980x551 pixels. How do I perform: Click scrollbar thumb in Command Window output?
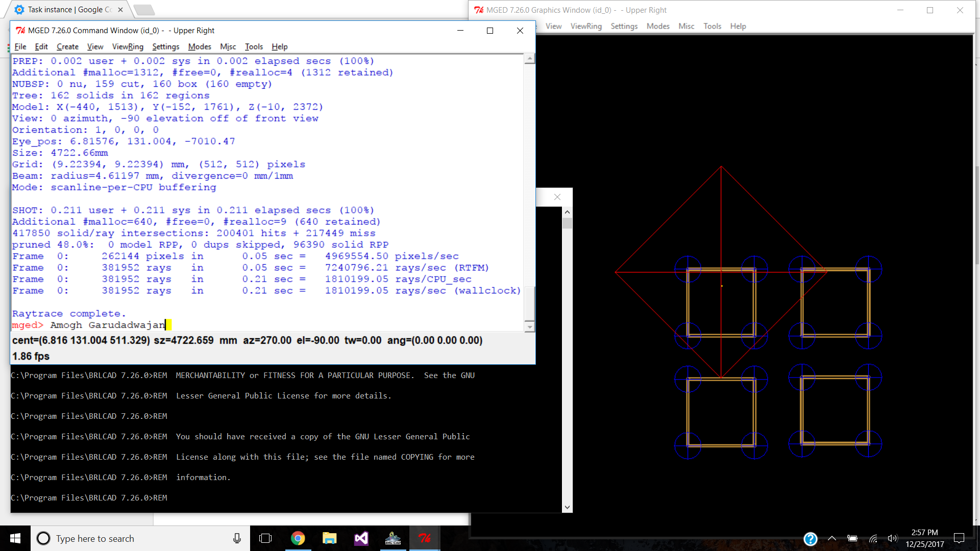530,303
